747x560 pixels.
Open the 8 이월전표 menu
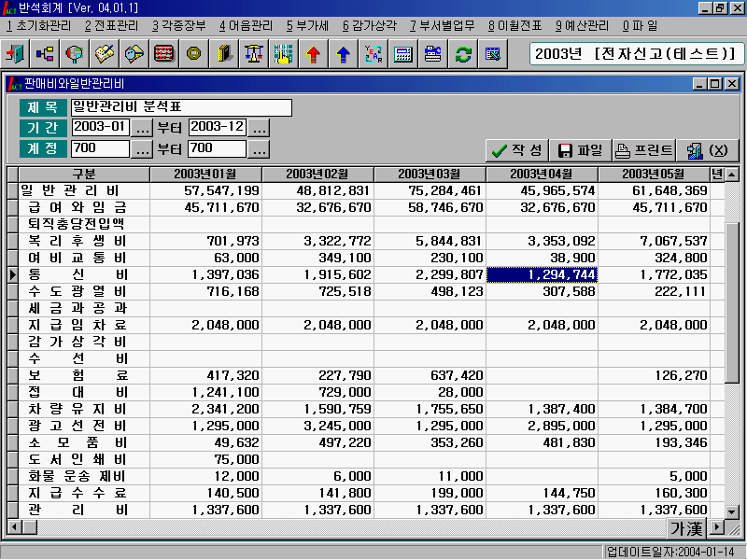tap(514, 26)
